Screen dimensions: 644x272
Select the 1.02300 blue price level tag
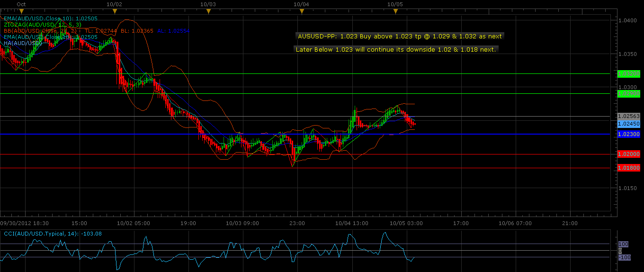coord(629,134)
